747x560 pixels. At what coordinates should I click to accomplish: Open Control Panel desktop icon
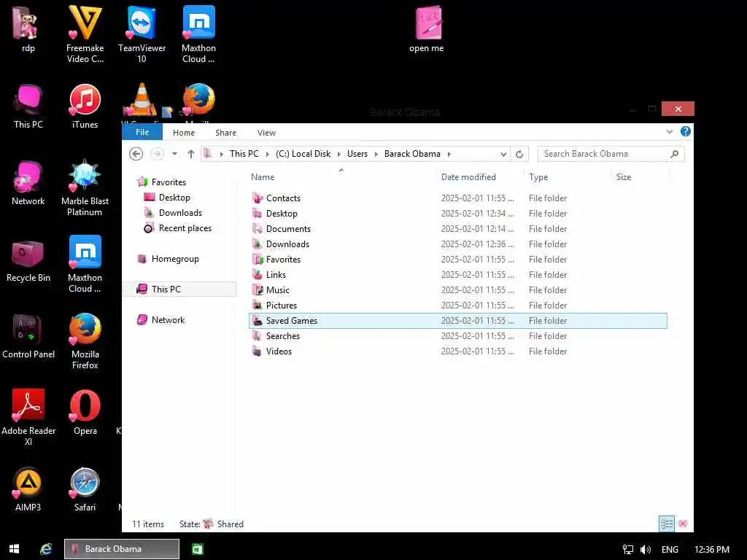(x=28, y=337)
